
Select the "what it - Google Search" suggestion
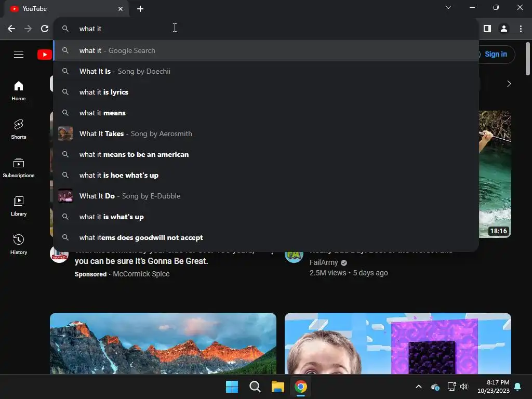(266, 50)
